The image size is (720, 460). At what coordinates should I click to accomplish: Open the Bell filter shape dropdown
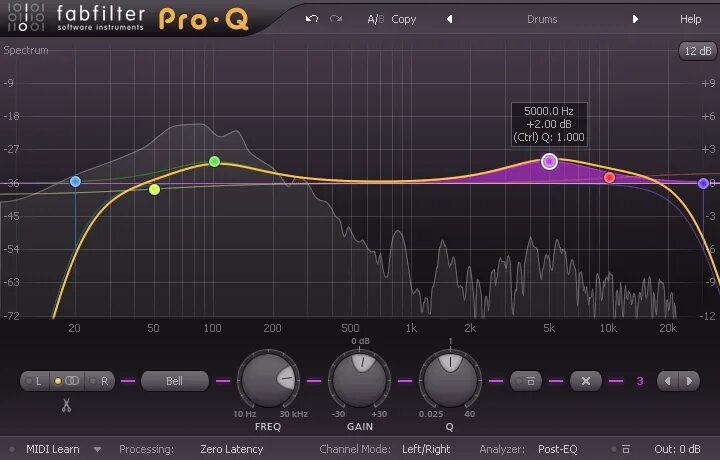coord(174,381)
